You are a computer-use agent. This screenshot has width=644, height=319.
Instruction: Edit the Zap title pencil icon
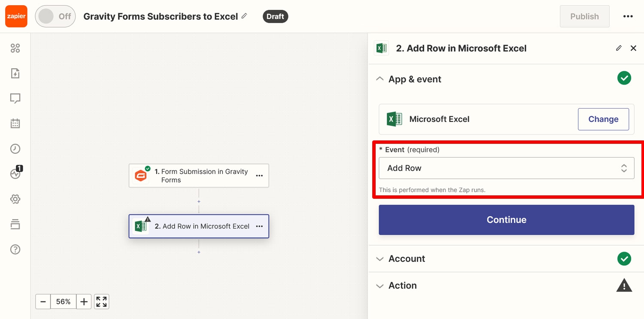click(244, 16)
